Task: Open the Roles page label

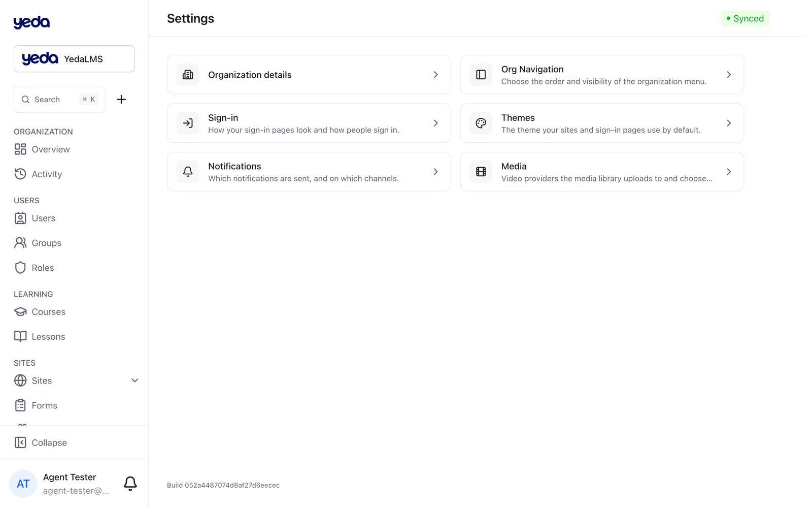Action: 43,268
